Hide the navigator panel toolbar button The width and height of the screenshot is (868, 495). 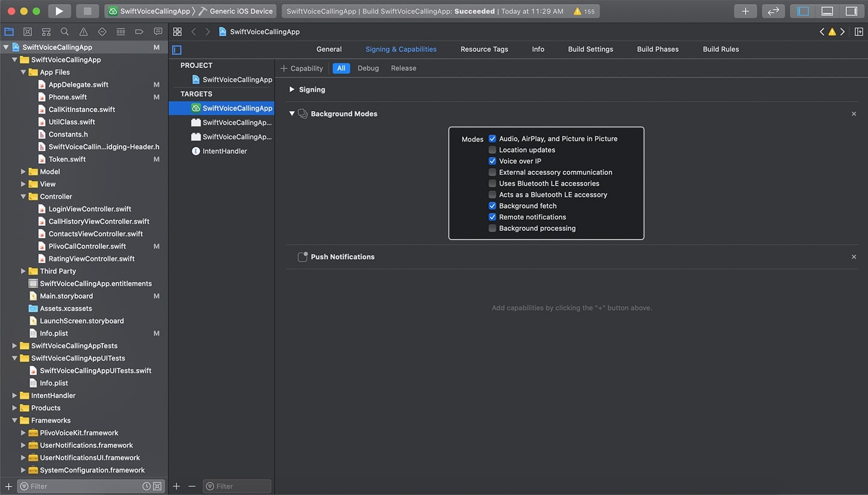pos(803,11)
